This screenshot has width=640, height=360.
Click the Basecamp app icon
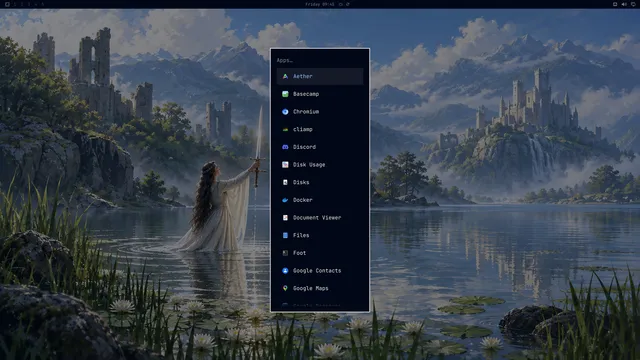point(285,94)
